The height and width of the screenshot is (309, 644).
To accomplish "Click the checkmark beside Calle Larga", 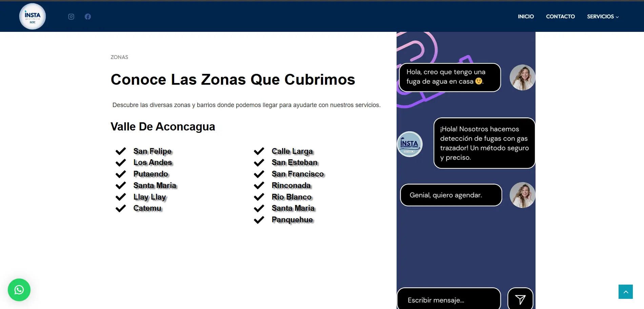I will [x=259, y=151].
